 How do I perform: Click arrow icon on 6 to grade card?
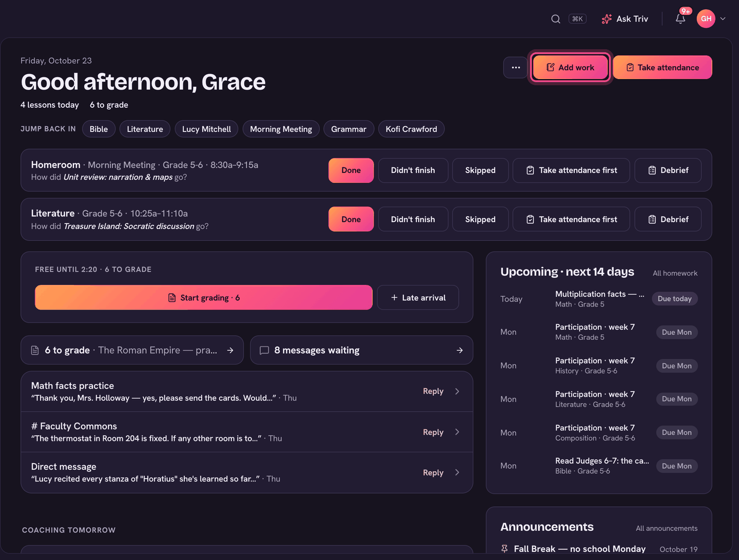pyautogui.click(x=230, y=350)
